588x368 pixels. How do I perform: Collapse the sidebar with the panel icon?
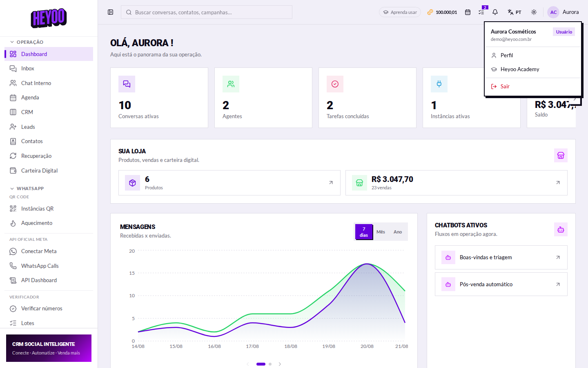tap(110, 12)
